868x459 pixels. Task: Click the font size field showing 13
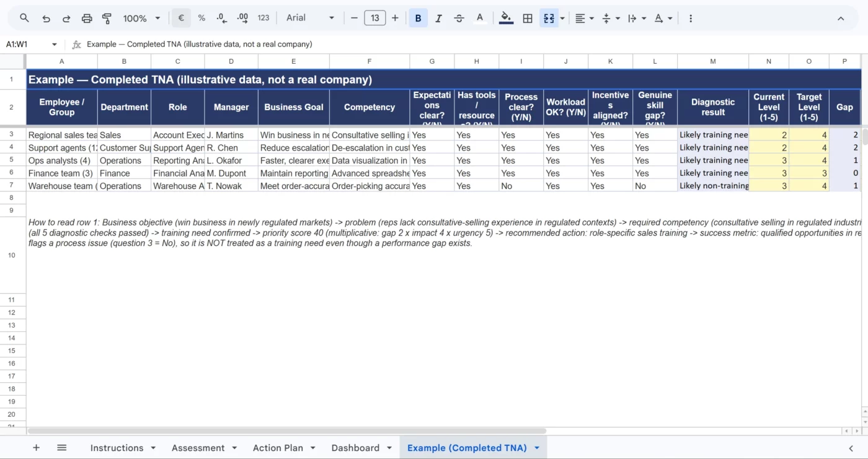(x=374, y=19)
